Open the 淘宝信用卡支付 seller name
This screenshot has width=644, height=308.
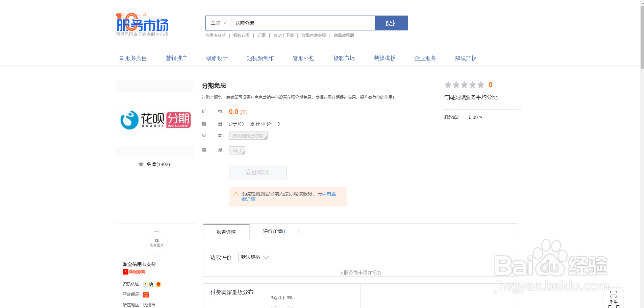tap(139, 264)
